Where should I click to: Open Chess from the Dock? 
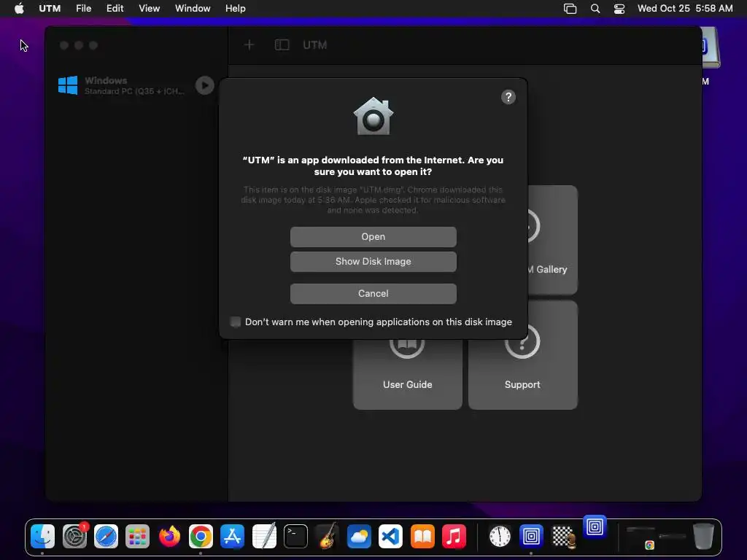point(562,537)
